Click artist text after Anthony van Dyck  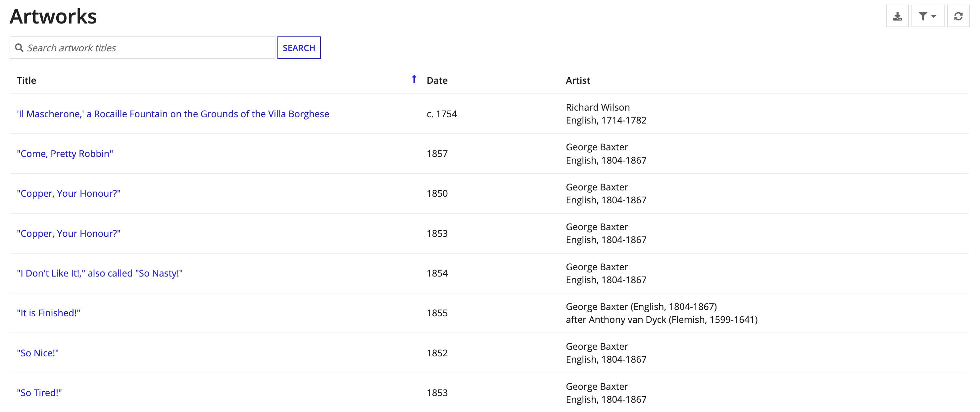click(661, 320)
